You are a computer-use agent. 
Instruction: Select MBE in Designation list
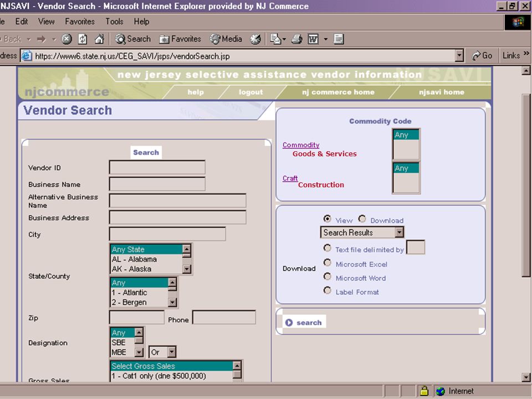click(x=122, y=352)
